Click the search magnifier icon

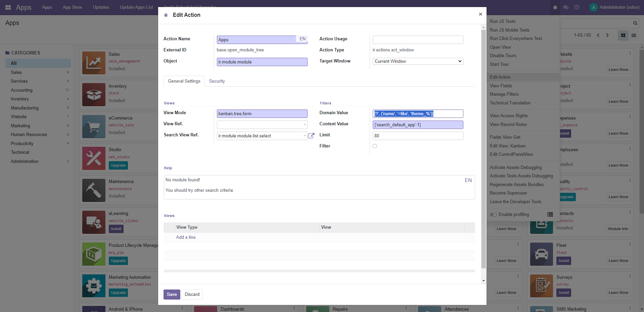[x=635, y=23]
